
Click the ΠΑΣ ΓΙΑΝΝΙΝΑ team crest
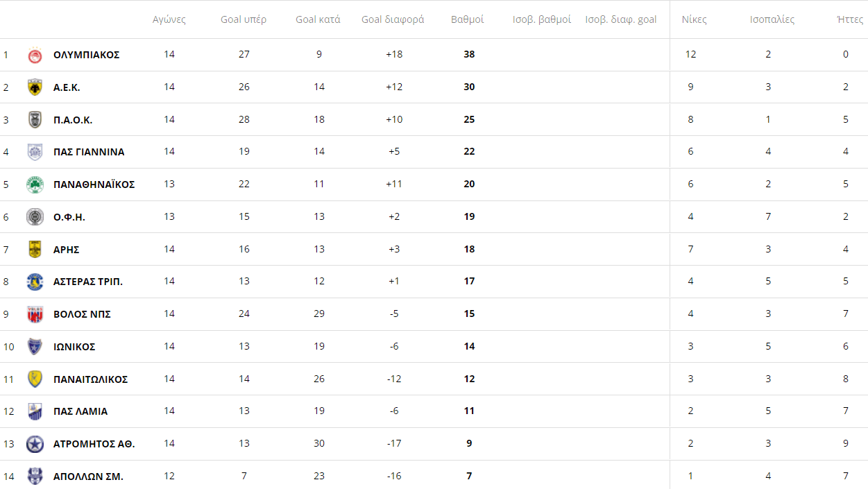click(35, 152)
